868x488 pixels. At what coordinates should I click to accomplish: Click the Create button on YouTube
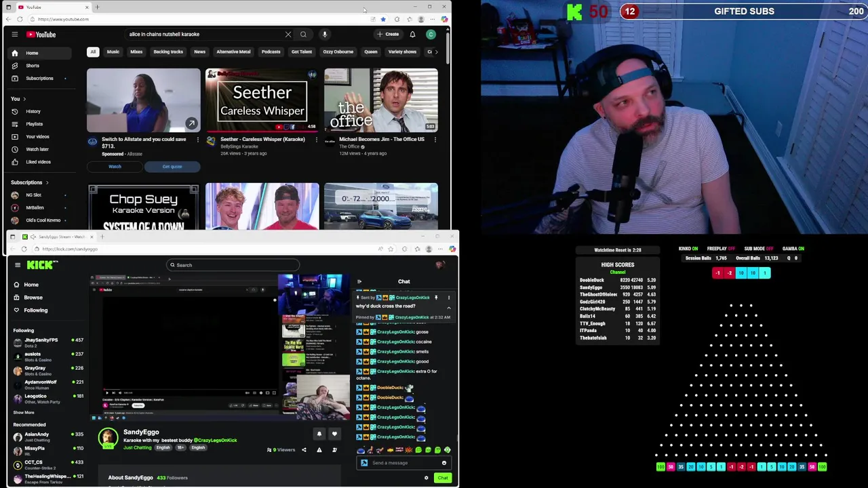click(389, 34)
